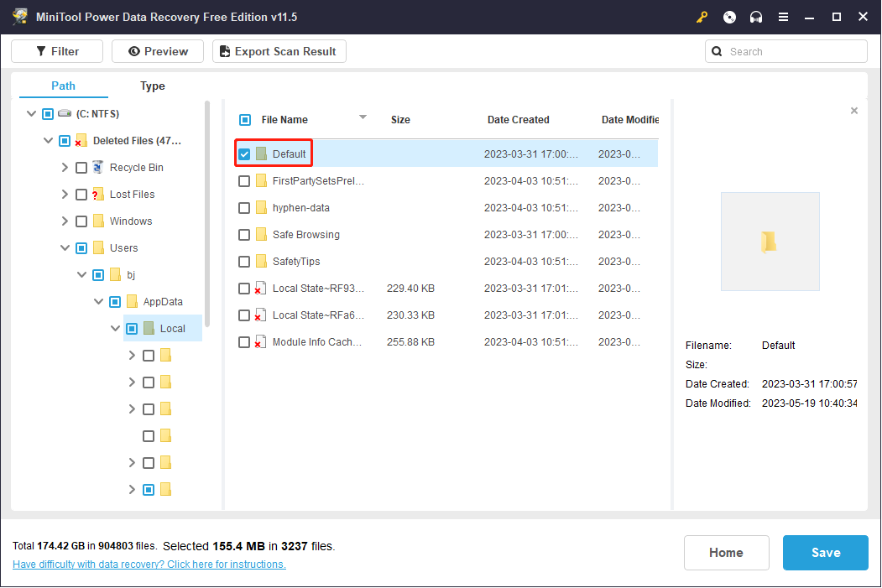The width and height of the screenshot is (882, 588).
Task: Open data recovery instructions link
Action: point(149,565)
